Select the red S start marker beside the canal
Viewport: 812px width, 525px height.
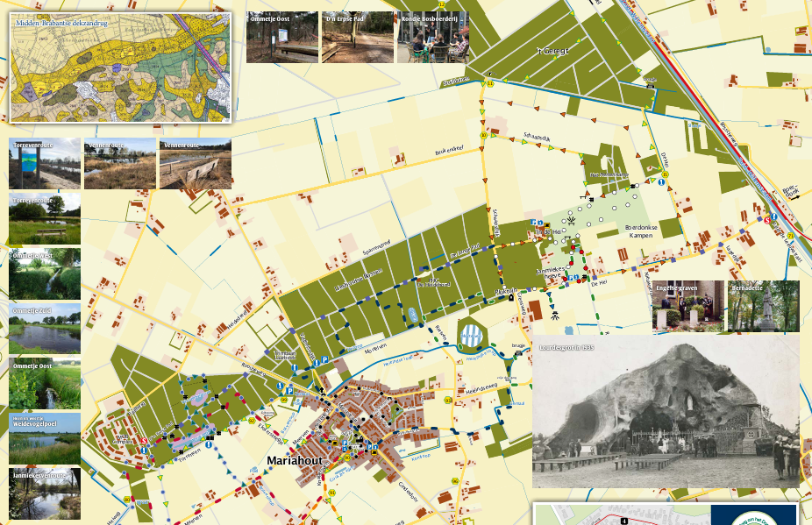[768, 219]
